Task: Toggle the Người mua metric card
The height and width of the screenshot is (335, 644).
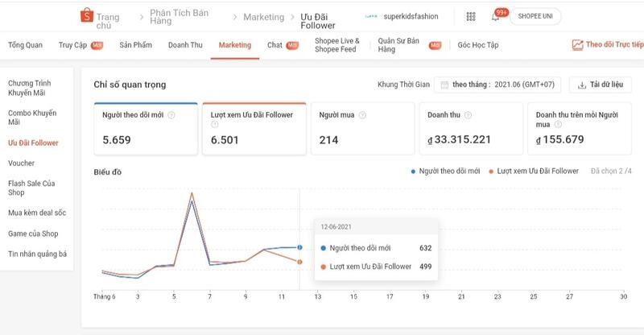Action: click(x=361, y=129)
